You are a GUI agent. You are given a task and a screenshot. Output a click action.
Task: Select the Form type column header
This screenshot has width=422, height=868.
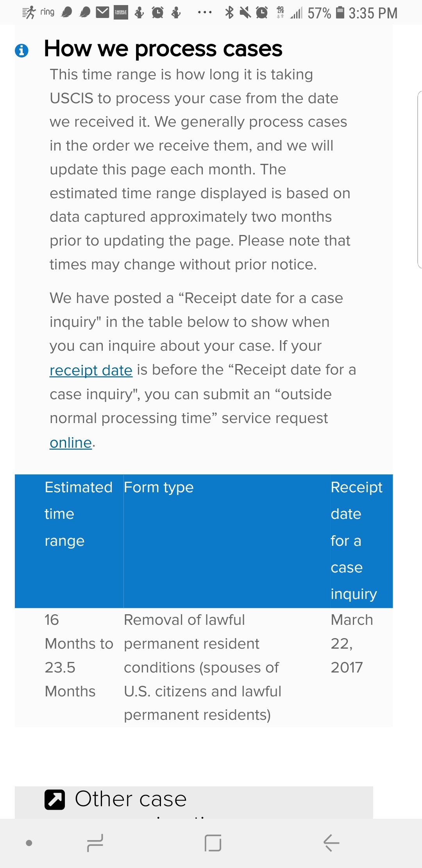tap(159, 487)
